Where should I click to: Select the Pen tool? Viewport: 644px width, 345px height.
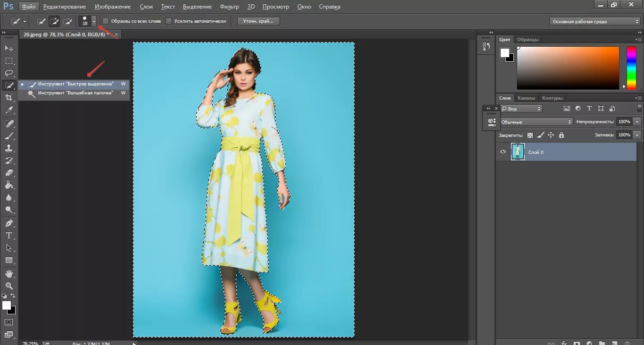pos(8,223)
